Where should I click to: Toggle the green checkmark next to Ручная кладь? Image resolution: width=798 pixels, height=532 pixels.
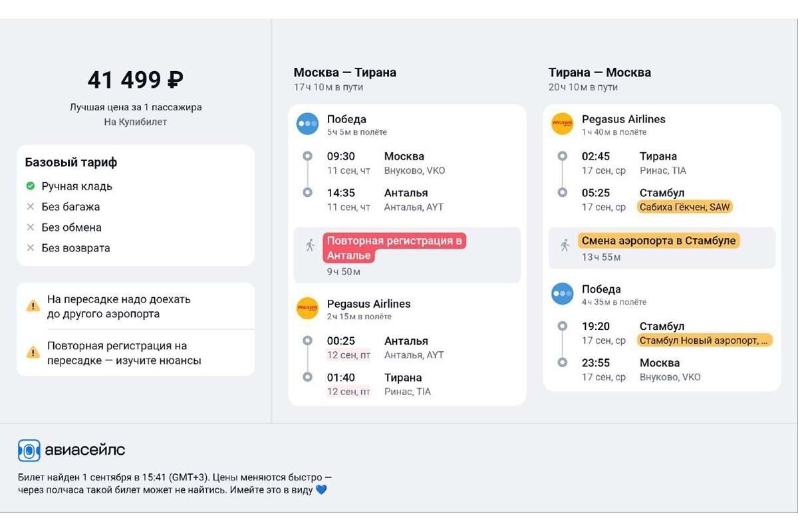point(30,187)
